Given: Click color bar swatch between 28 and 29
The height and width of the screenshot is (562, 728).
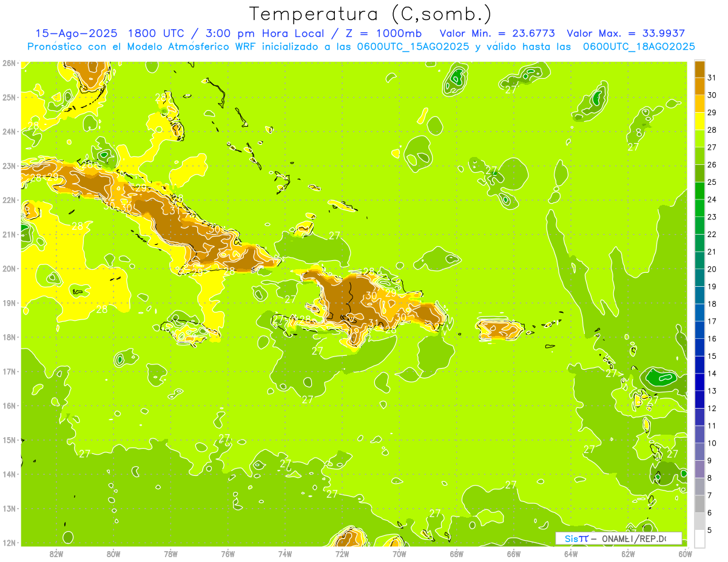Looking at the screenshot, I should (699, 121).
